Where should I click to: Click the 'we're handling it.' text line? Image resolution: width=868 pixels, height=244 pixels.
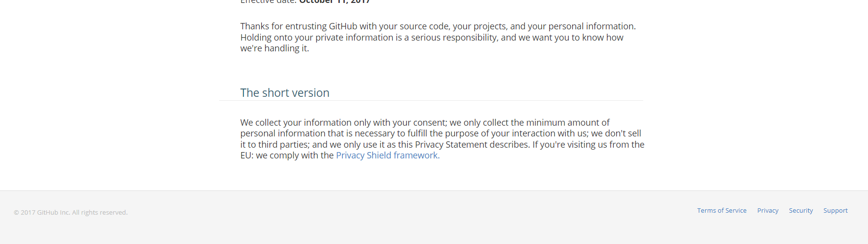[275, 48]
